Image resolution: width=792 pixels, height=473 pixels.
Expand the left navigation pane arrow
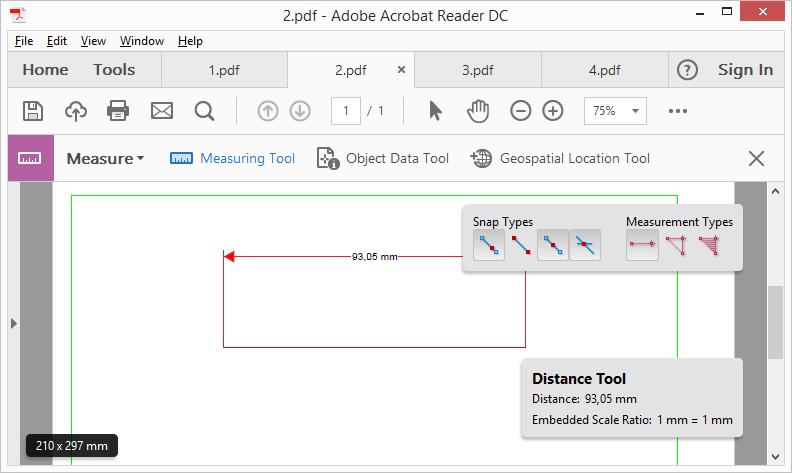14,323
